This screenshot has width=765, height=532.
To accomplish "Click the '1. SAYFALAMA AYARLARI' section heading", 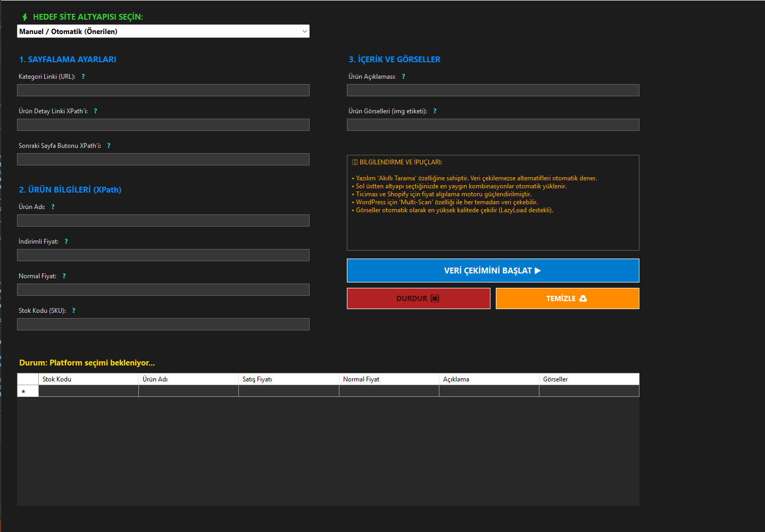I will click(68, 60).
